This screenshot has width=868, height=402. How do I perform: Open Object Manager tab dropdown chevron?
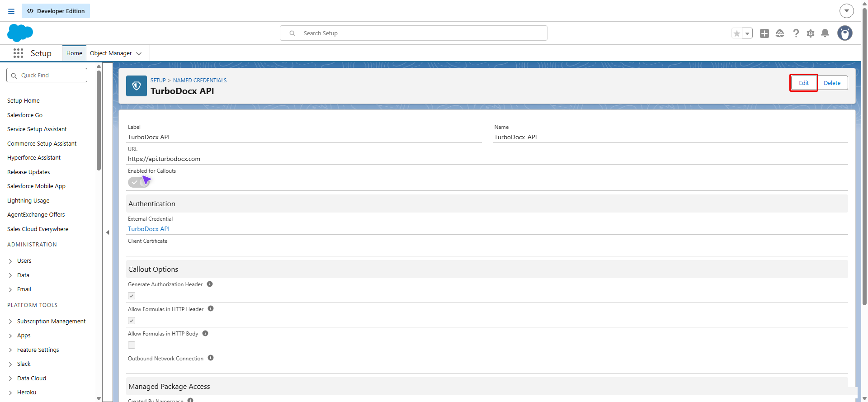(x=139, y=53)
